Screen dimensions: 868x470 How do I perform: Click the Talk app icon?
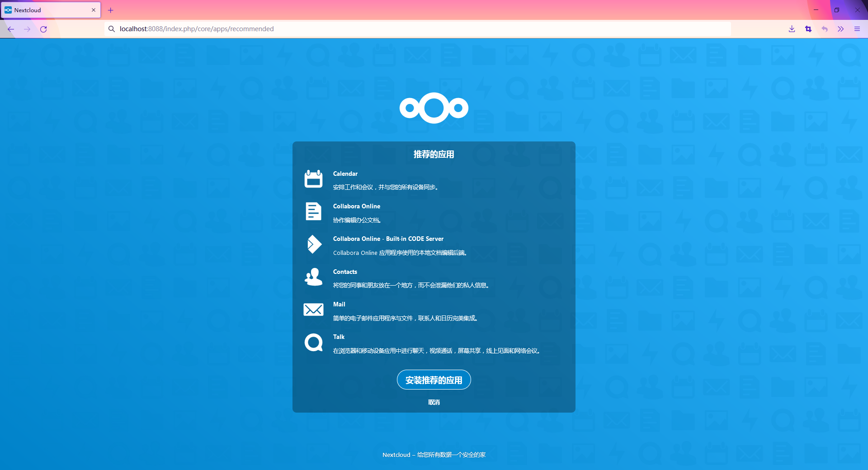[314, 343]
